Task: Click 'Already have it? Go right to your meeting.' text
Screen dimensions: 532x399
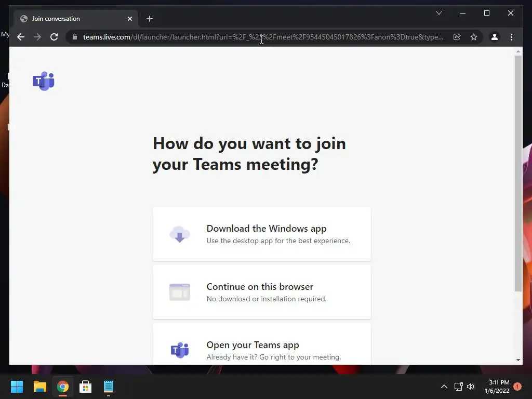Action: click(x=274, y=357)
